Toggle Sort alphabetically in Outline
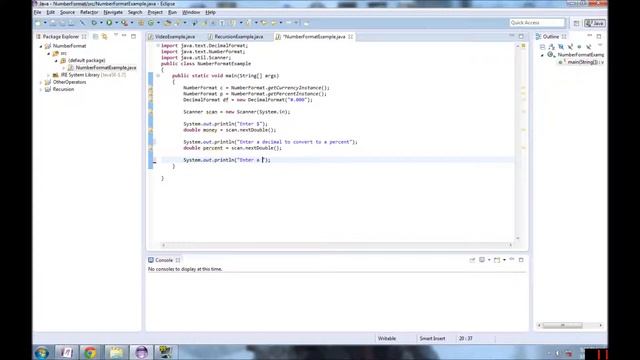Image resolution: width=640 pixels, height=360 pixels. (552, 47)
